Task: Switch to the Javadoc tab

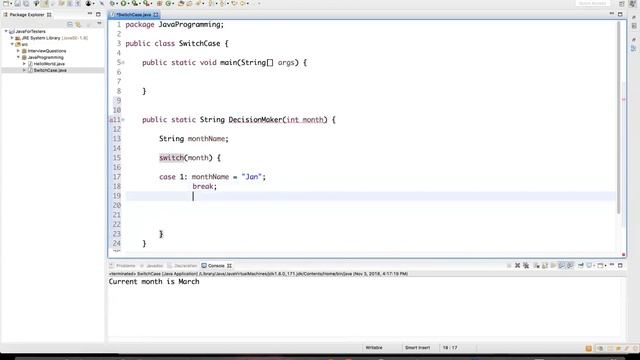Action: (154, 266)
